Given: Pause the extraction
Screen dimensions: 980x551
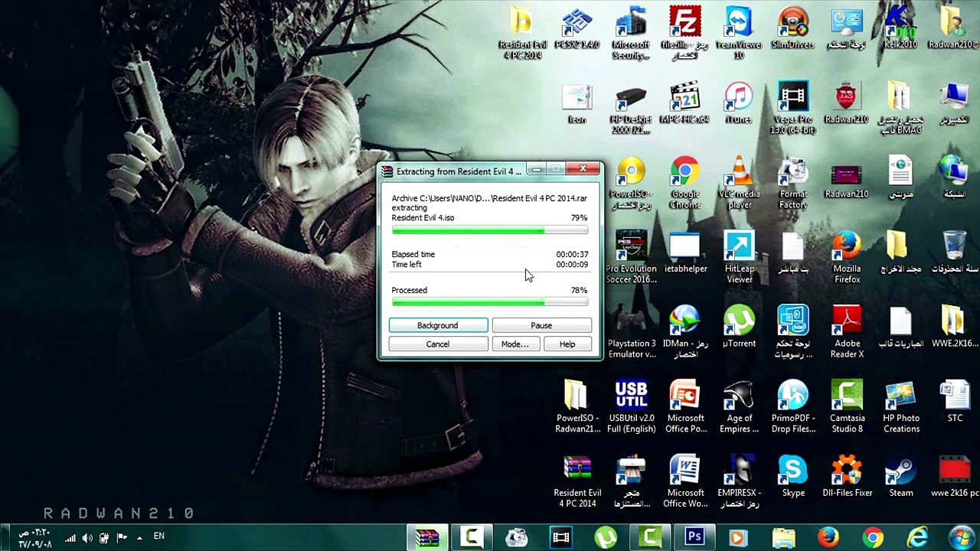Looking at the screenshot, I should click(x=541, y=325).
